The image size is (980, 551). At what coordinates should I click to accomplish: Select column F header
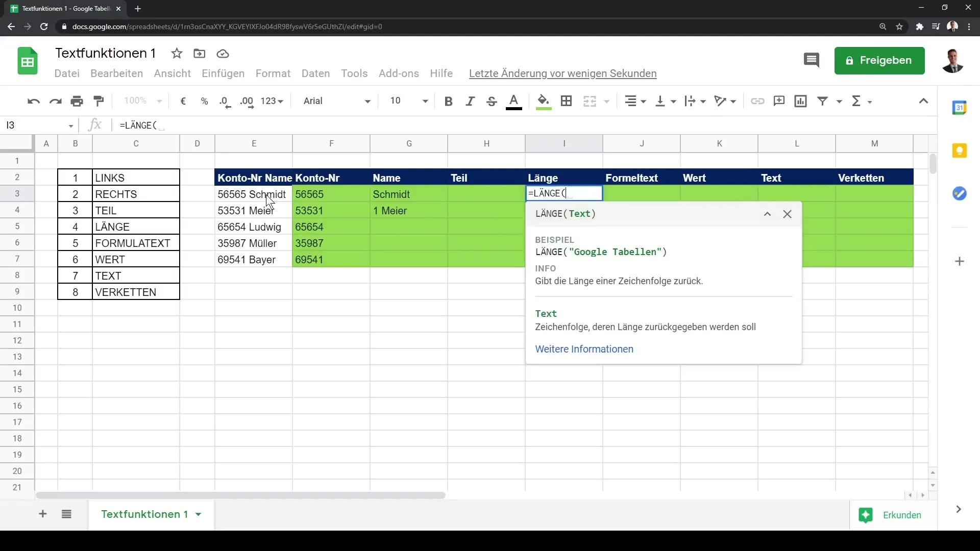pyautogui.click(x=331, y=143)
